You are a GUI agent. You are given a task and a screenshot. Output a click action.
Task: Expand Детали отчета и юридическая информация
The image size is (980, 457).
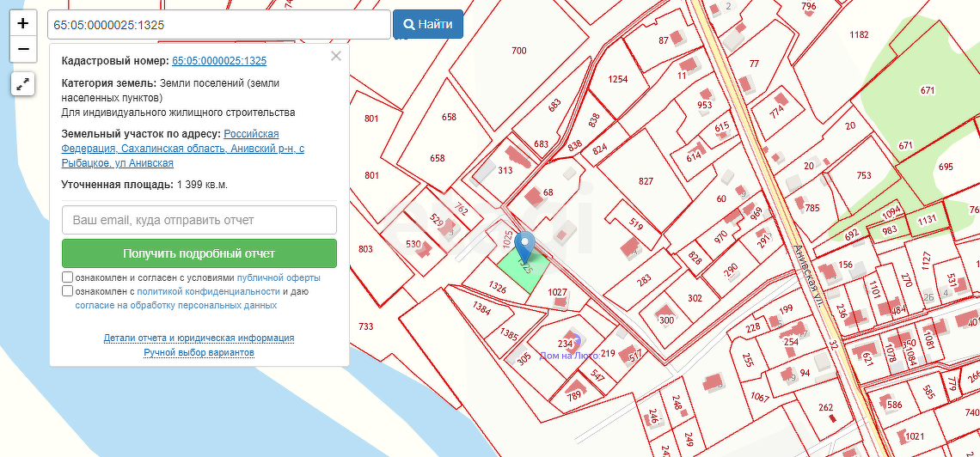(199, 338)
